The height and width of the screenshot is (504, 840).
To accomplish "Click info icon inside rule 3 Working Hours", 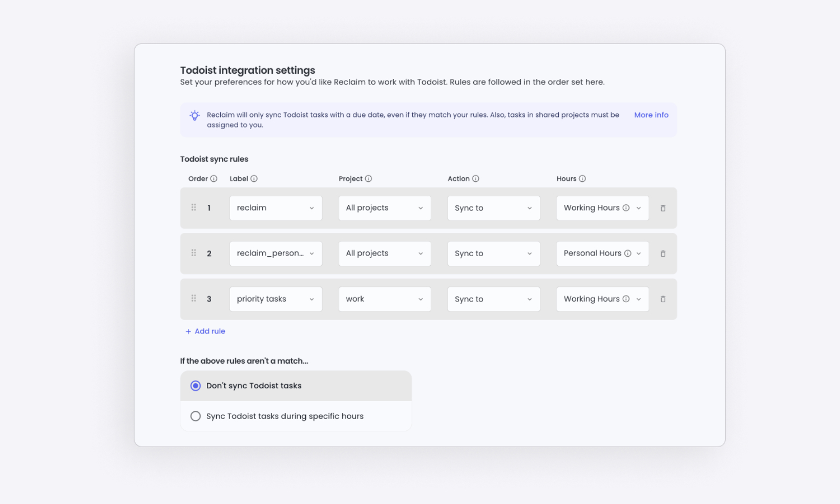I will tap(626, 299).
